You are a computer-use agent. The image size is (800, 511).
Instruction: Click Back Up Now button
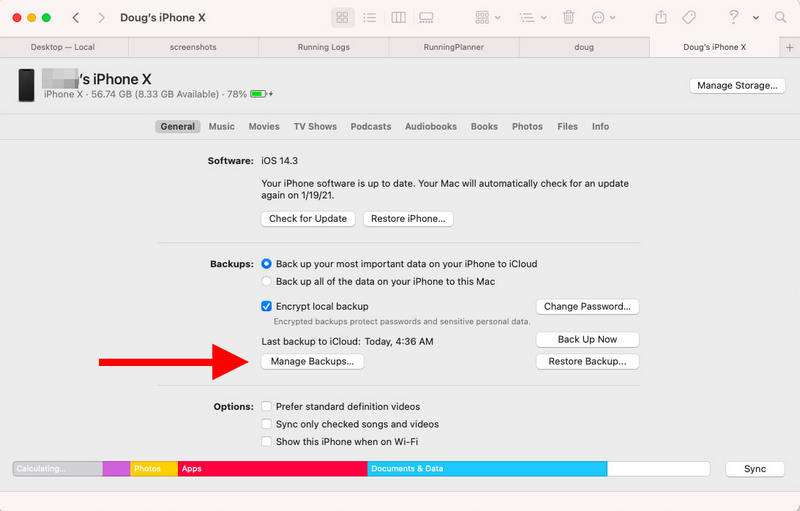tap(587, 340)
